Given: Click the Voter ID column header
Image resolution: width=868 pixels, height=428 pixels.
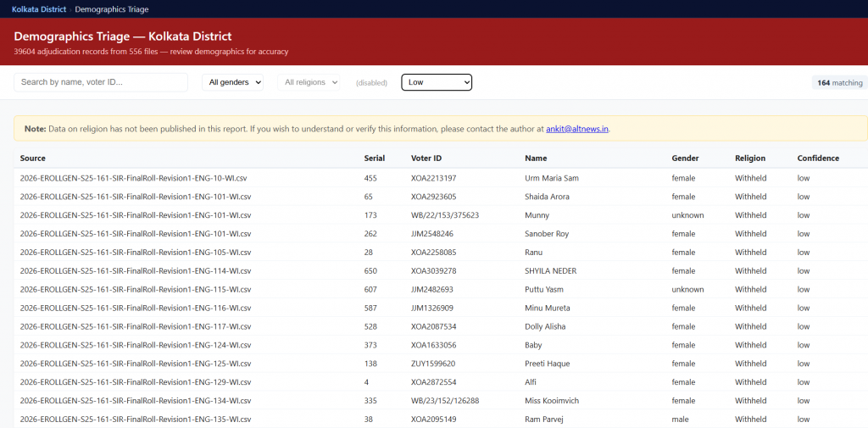Looking at the screenshot, I should click(x=426, y=158).
